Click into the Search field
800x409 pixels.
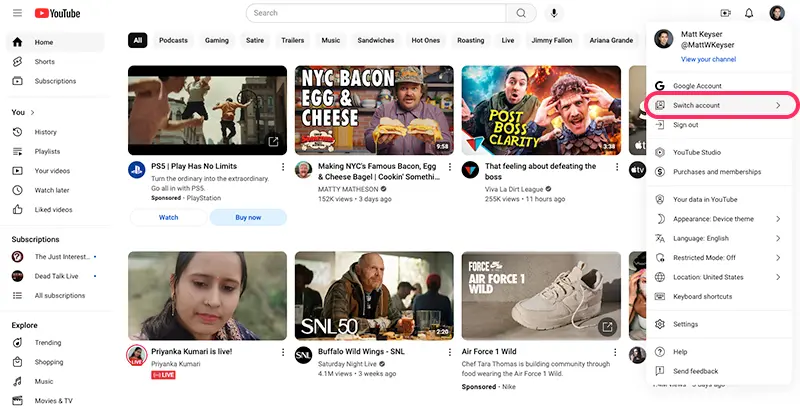pyautogui.click(x=375, y=13)
